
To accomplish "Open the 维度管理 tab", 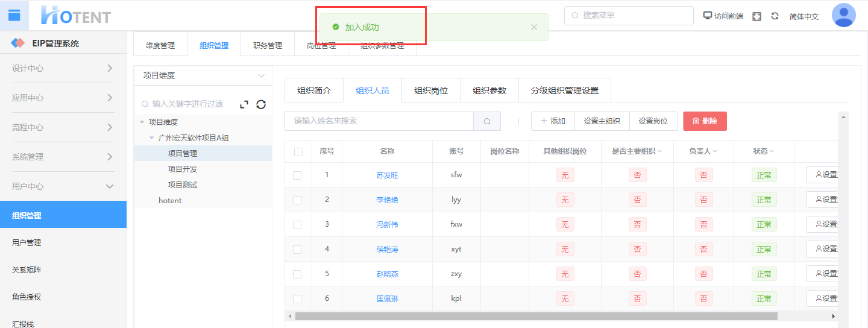I will coord(160,45).
